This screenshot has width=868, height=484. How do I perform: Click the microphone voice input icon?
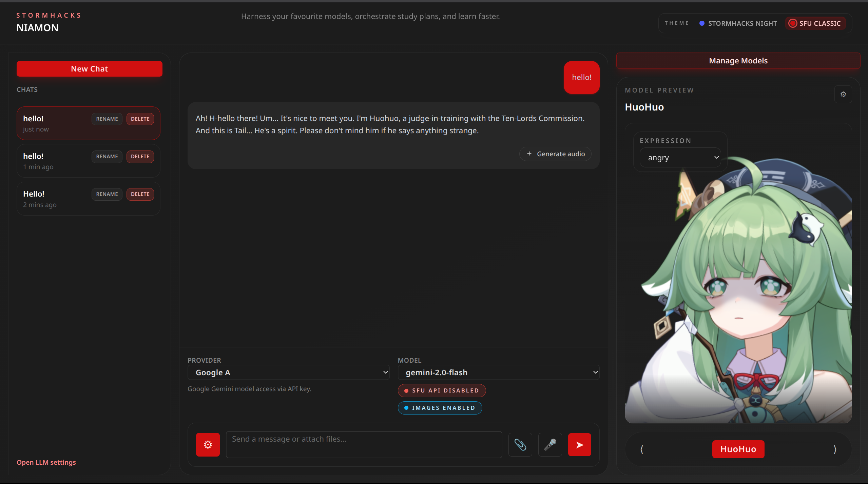pyautogui.click(x=550, y=444)
